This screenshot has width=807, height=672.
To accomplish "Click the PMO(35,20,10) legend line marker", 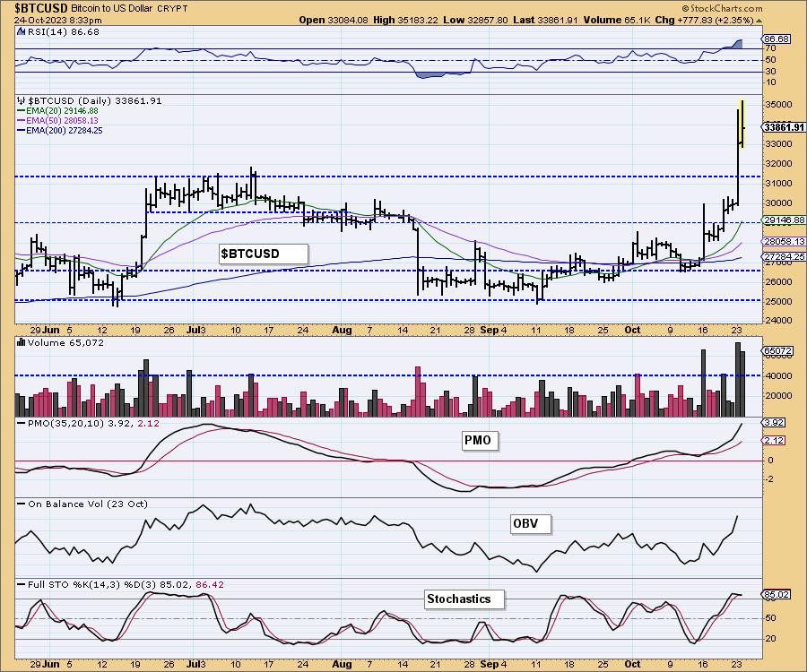I will (x=22, y=423).
